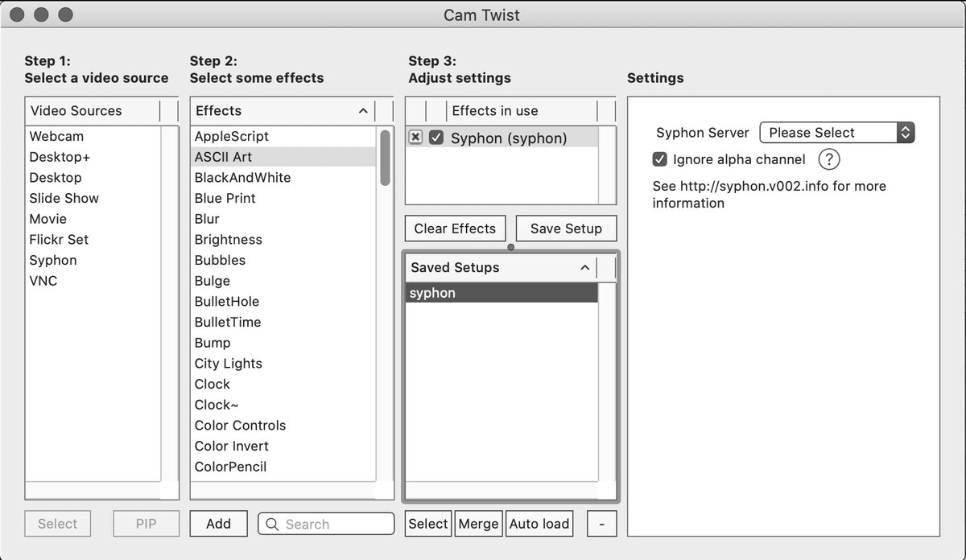Toggle Ignore alpha channel checkbox
966x560 pixels.
pyautogui.click(x=660, y=159)
